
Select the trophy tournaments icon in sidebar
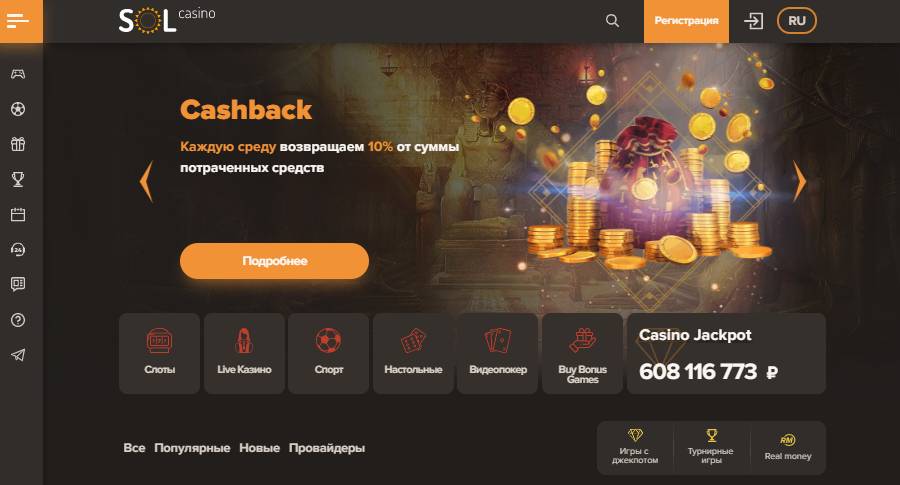(x=18, y=180)
